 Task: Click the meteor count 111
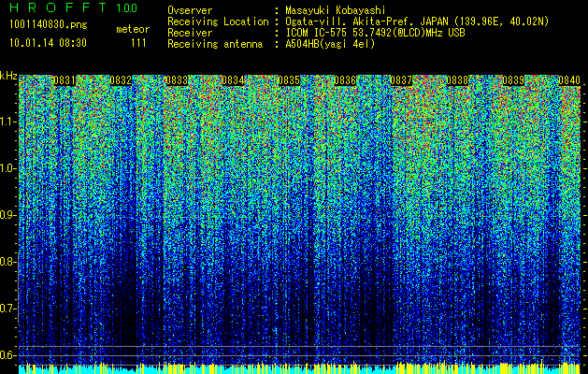click(138, 43)
